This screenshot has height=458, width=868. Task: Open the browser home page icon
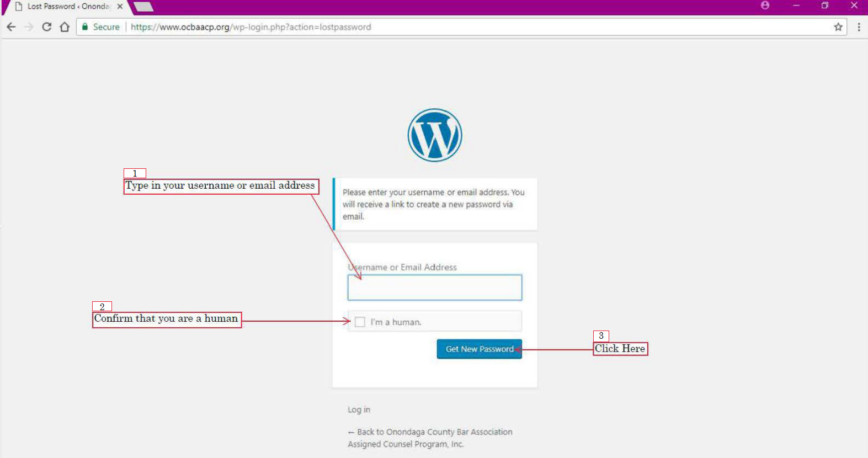tap(65, 27)
